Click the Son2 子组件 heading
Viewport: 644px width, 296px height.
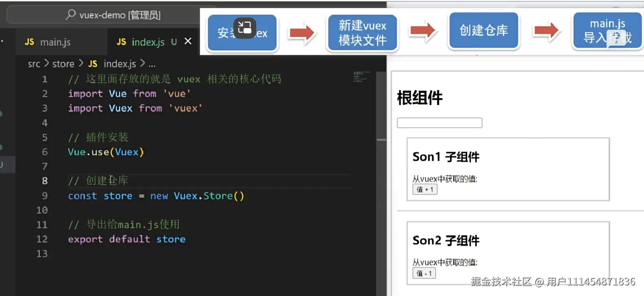446,241
